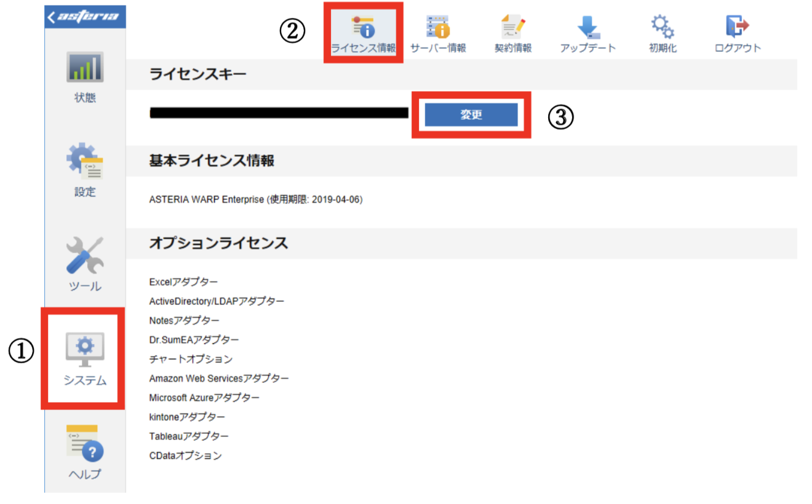Image resolution: width=812 pixels, height=504 pixels.
Task: Click the チャートオプション entry
Action: coord(191,359)
